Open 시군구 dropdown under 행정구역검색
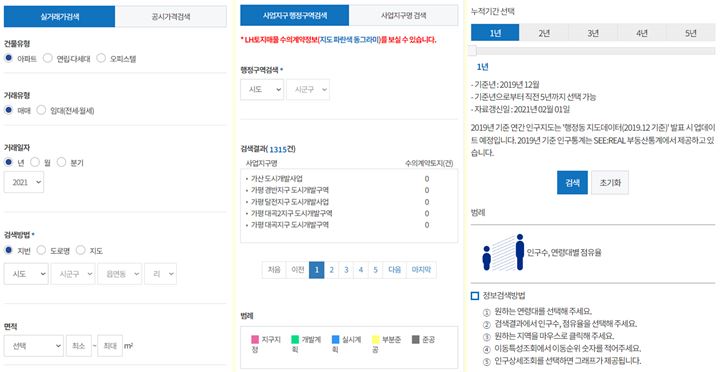Screen dimensions: 720x372 (308, 90)
